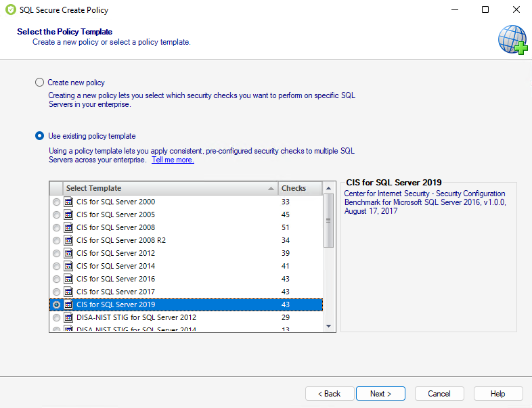532x408 pixels.
Task: Choose Use existing policy template option
Action: 39,135
